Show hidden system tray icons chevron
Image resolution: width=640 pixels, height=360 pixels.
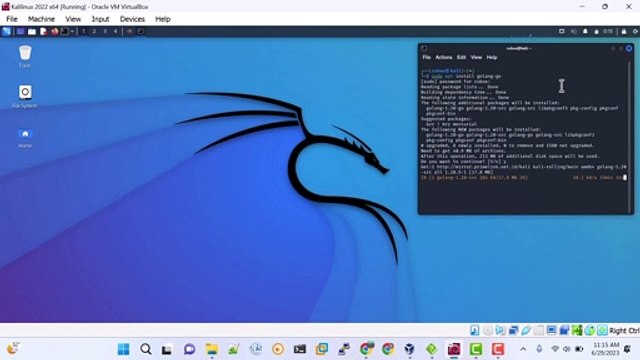pos(523,349)
